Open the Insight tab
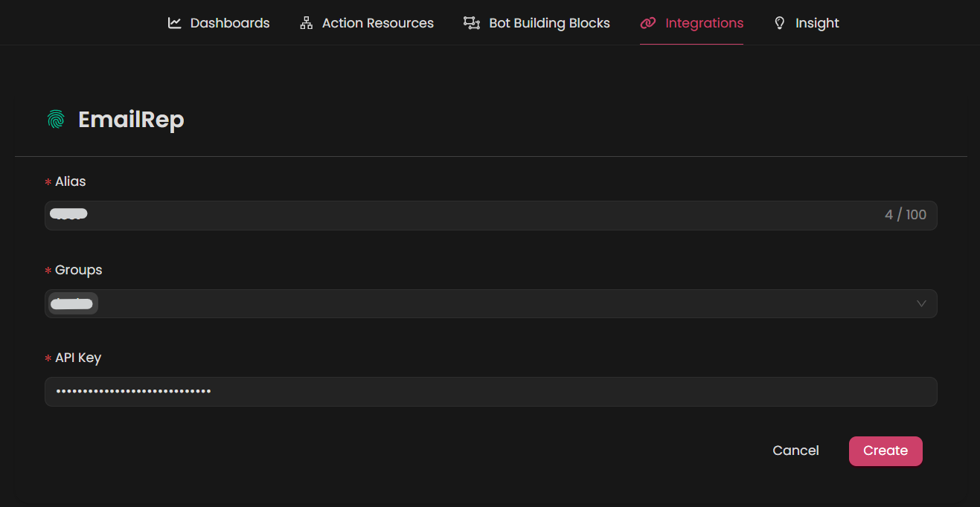The height and width of the screenshot is (507, 980). click(x=816, y=23)
